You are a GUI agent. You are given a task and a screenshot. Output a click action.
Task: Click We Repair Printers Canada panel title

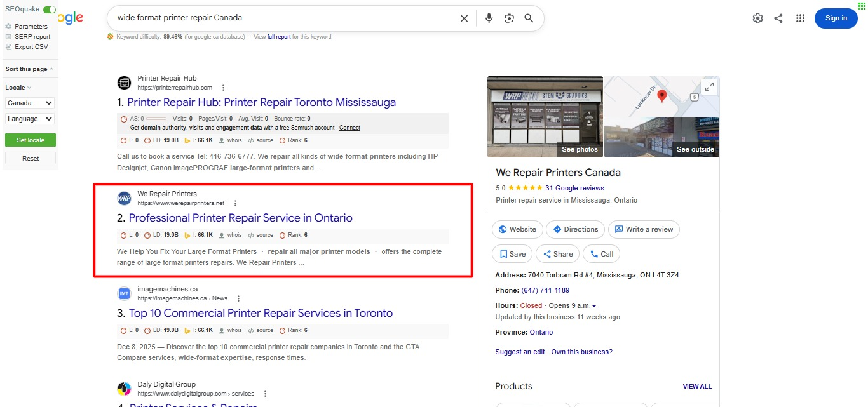(558, 173)
